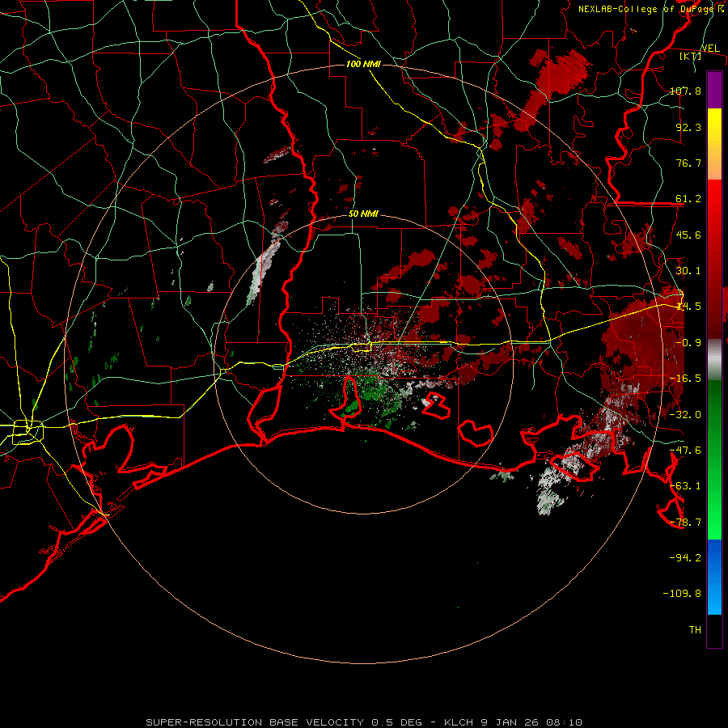The height and width of the screenshot is (728, 728).
Task: Click the -109.8 scale value
Action: click(x=682, y=594)
